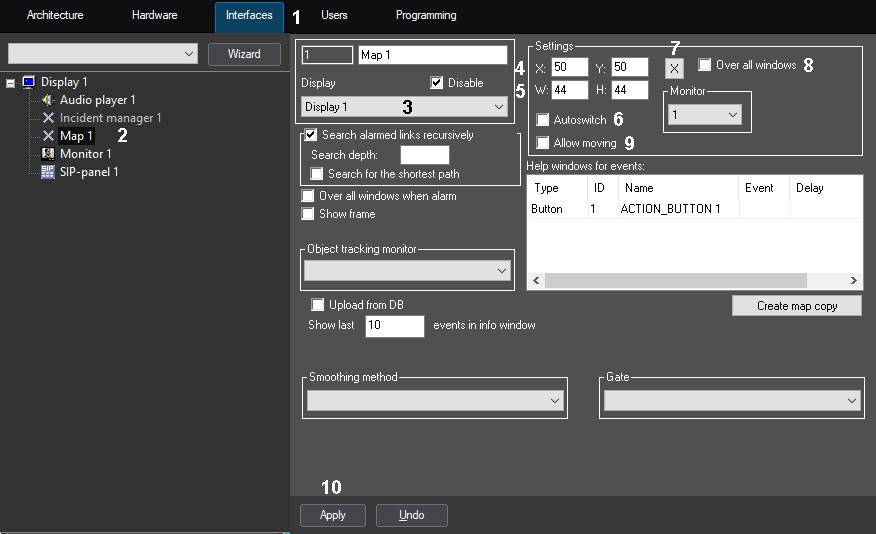Image resolution: width=876 pixels, height=534 pixels.
Task: Open the Display 1 dropdown
Action: [x=405, y=106]
